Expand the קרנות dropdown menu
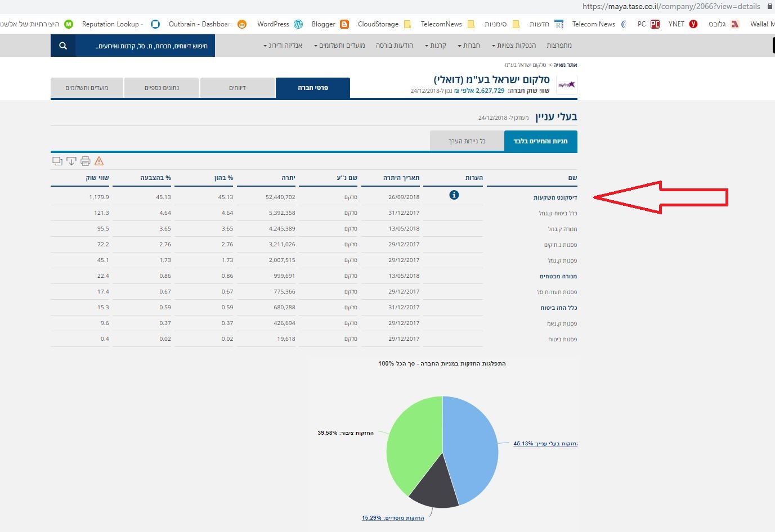This screenshot has height=532, width=775. tap(436, 46)
